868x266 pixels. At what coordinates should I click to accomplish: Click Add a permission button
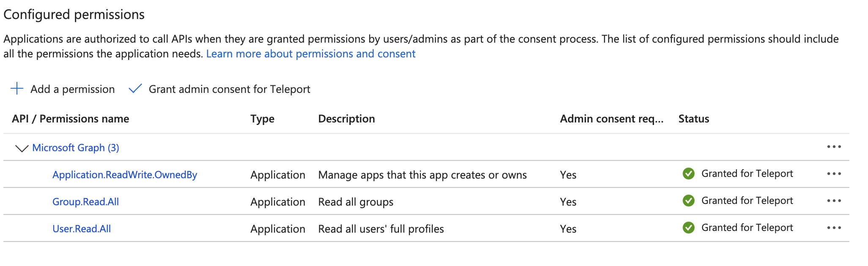pos(72,89)
